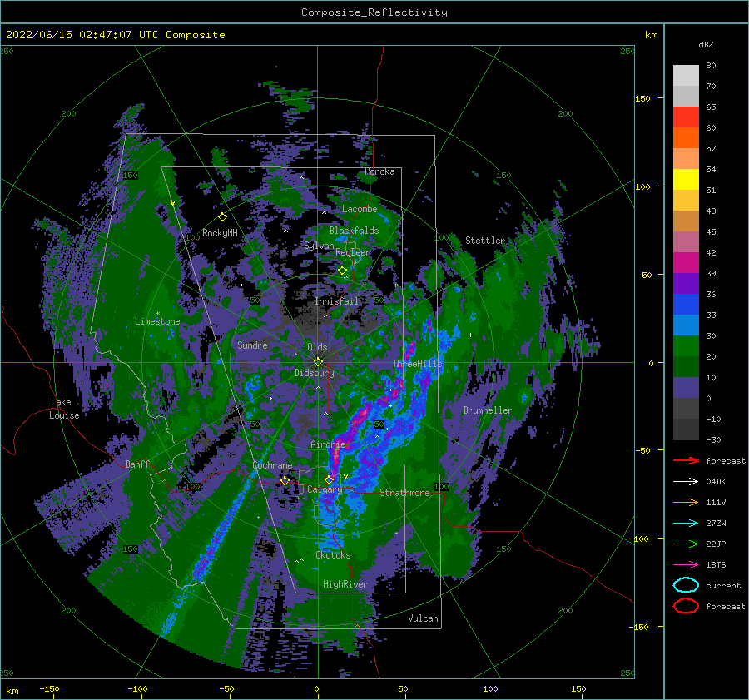This screenshot has height=700, width=749.
Task: Click the orange 111V arrow icon
Action: (x=686, y=502)
